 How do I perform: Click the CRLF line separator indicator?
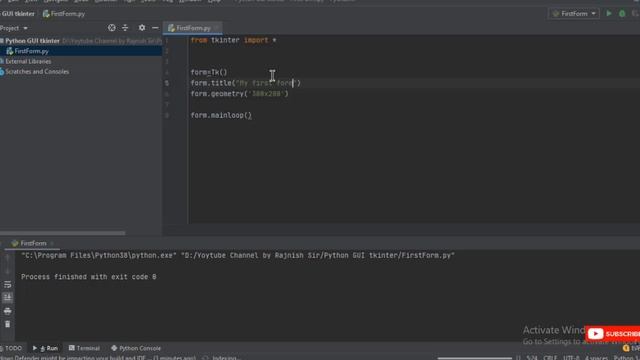pyautogui.click(x=550, y=358)
